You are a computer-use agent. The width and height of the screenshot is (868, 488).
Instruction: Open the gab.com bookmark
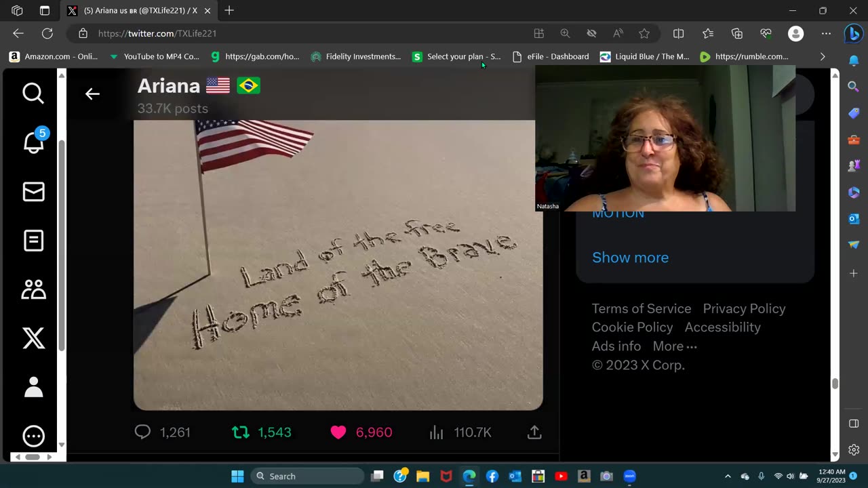pyautogui.click(x=255, y=56)
